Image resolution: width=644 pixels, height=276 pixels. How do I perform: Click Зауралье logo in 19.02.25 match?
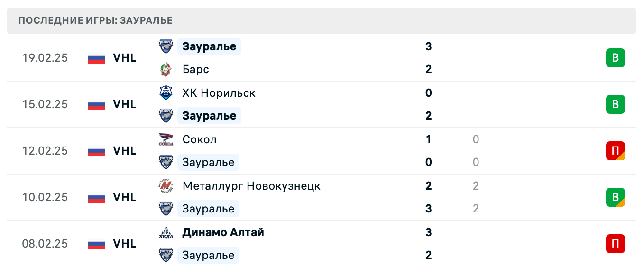coord(166,46)
